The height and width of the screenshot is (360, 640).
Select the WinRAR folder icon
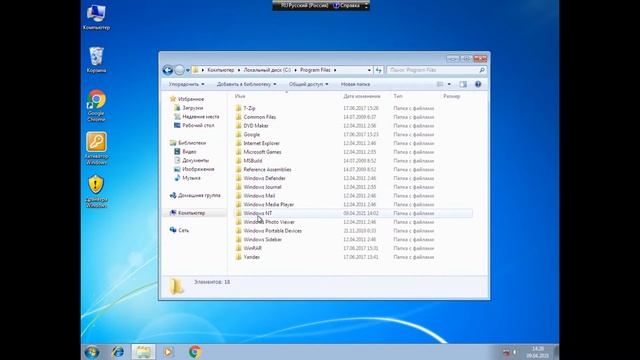coord(238,248)
